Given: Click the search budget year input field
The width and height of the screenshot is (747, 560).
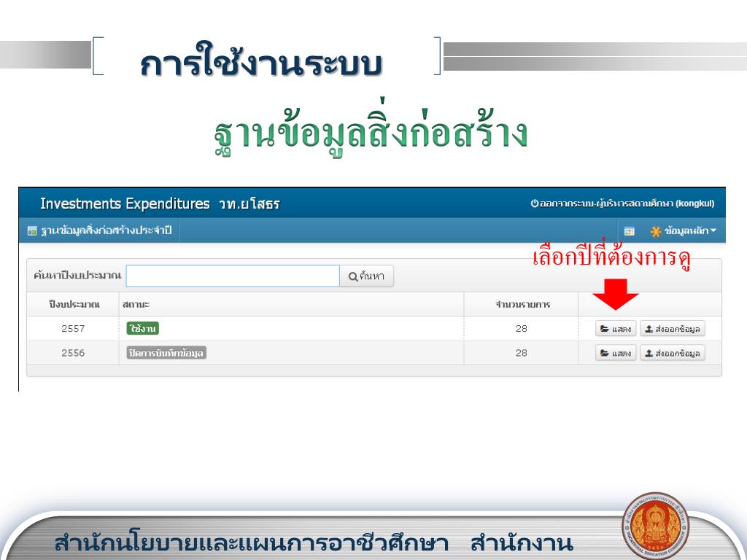Looking at the screenshot, I should coord(233,276).
